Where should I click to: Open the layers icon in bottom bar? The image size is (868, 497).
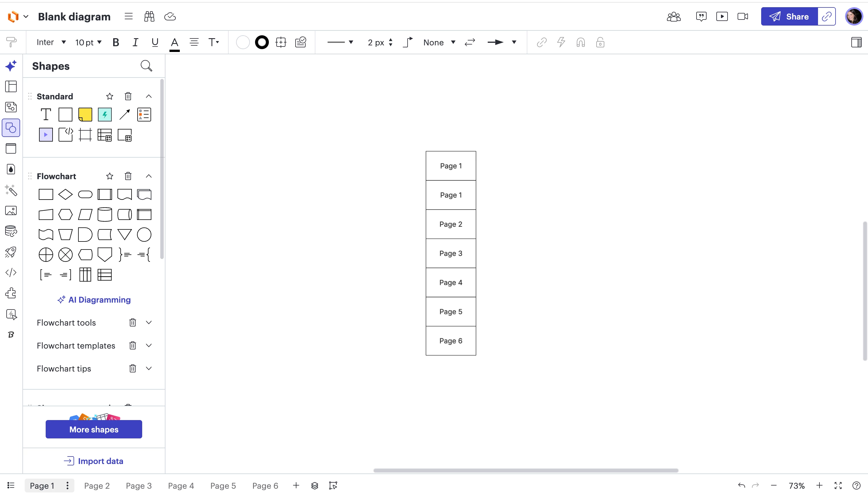click(x=315, y=486)
